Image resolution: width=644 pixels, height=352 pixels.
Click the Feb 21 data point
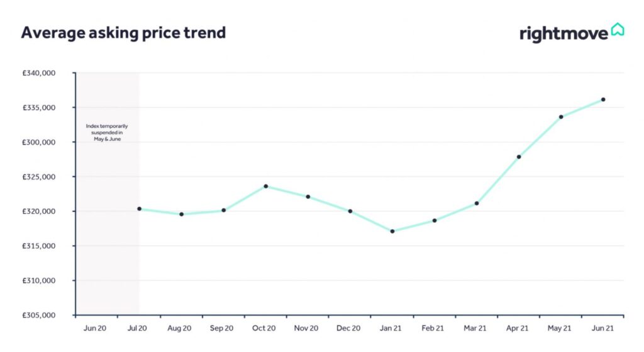[x=435, y=220]
